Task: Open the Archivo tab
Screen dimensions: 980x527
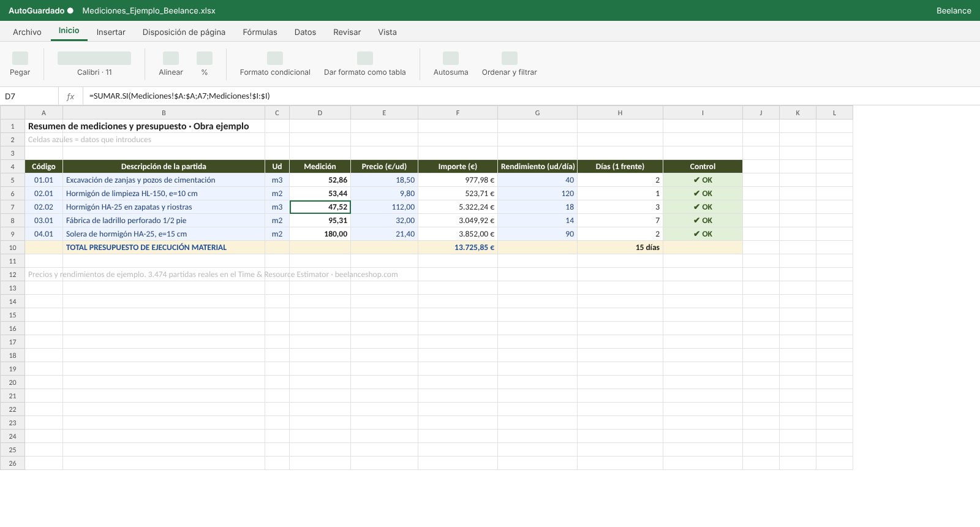Action: (x=27, y=32)
